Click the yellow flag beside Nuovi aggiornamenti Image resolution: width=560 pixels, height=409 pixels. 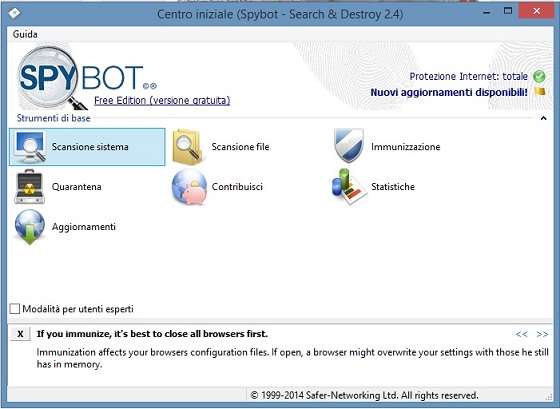coord(540,92)
